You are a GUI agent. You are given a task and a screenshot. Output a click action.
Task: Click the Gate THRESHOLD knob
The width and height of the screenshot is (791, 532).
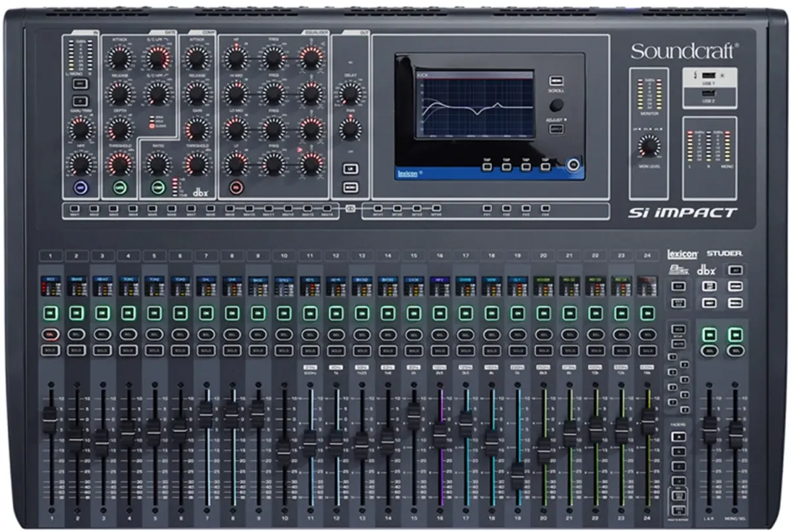119,163
